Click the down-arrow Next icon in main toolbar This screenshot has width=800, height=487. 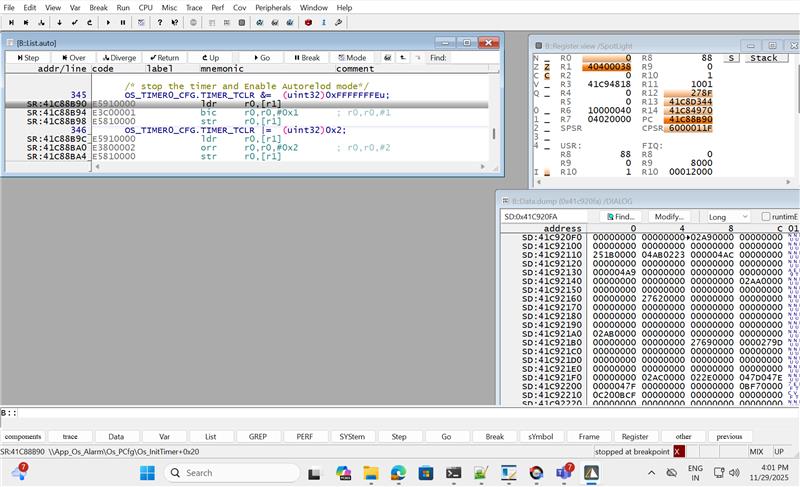tap(59, 22)
